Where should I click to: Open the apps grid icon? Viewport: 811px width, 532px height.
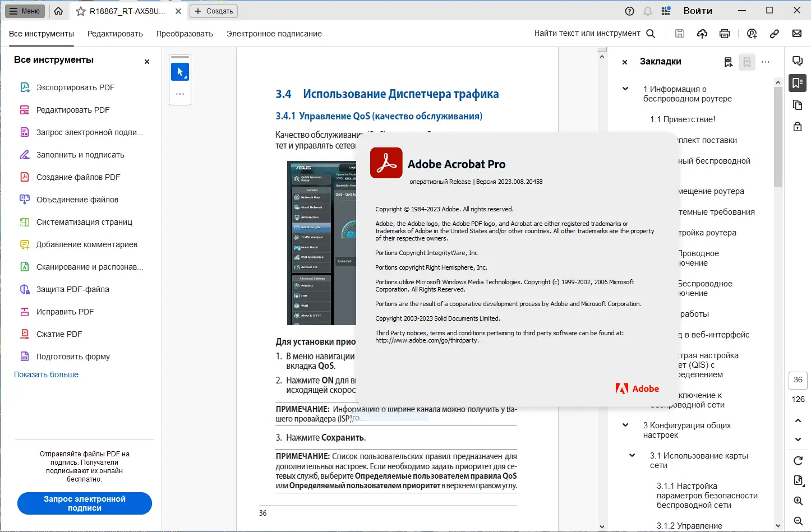pyautogui.click(x=666, y=11)
